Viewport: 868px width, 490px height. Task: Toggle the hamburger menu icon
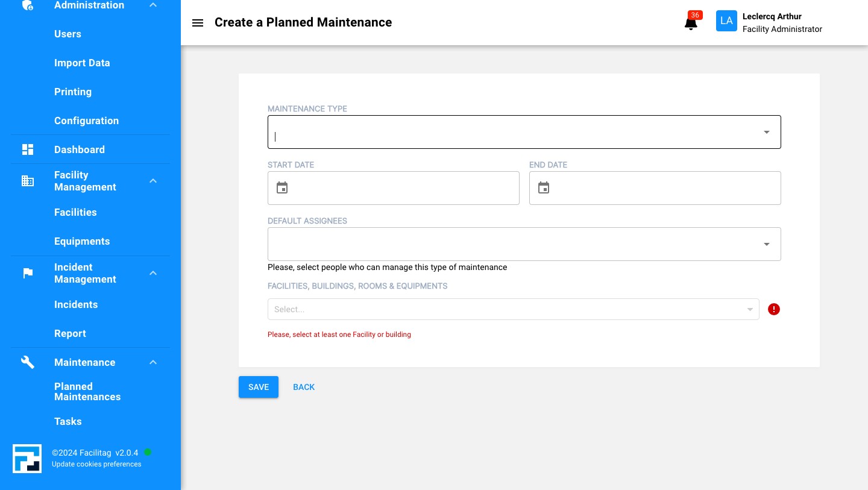point(198,23)
